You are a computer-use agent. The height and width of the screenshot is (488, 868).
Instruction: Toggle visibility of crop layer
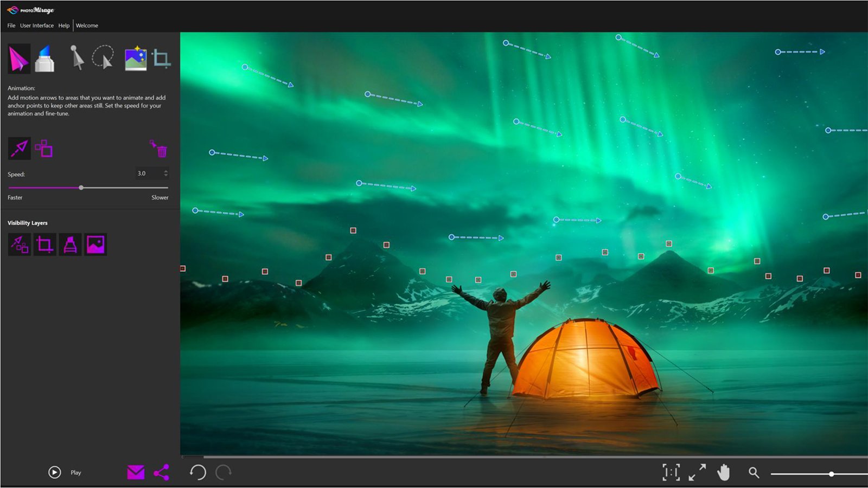[44, 245]
